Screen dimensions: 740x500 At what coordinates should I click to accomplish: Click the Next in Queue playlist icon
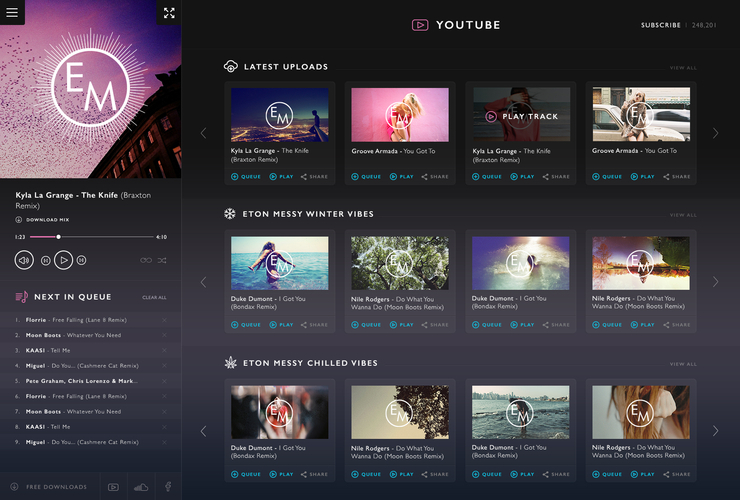22,297
